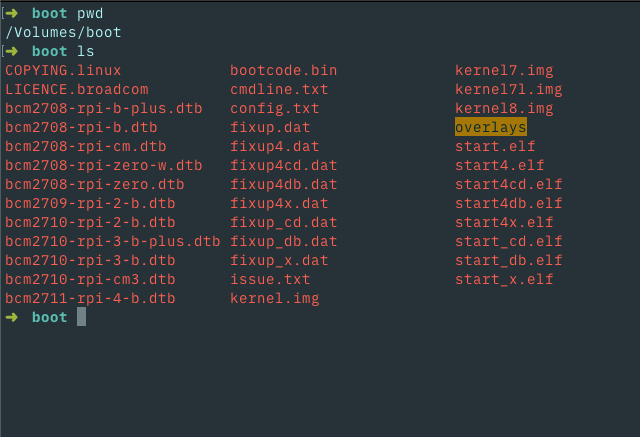Click the cmdline.txt file name

click(x=279, y=89)
